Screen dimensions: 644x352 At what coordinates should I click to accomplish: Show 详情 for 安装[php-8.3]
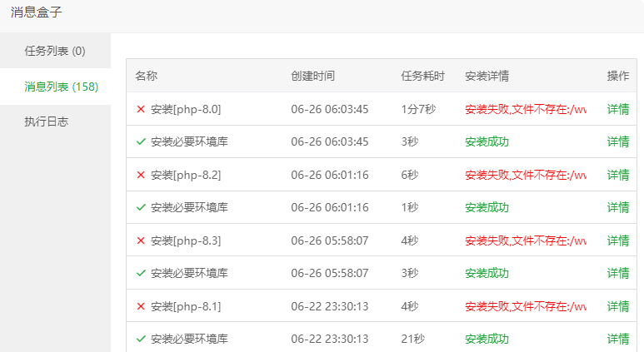tap(618, 240)
